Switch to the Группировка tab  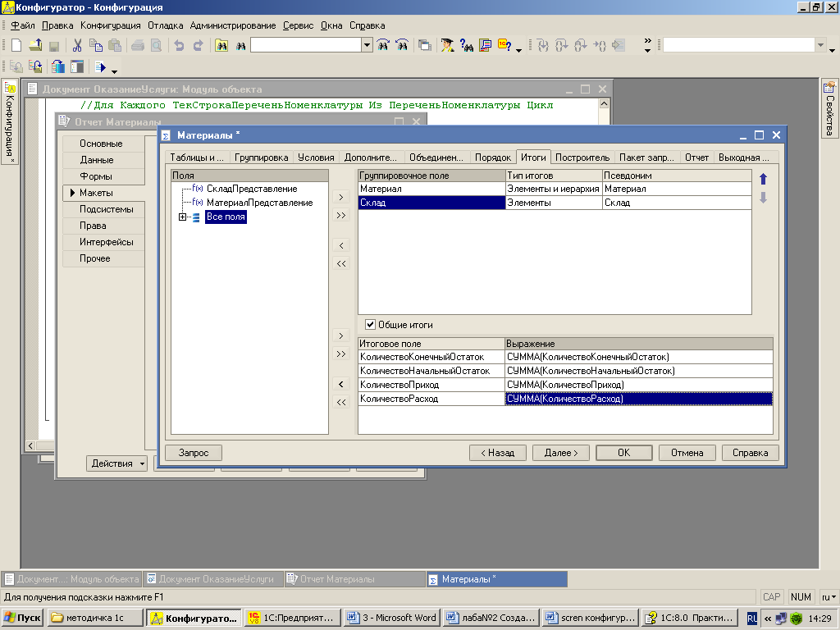[x=261, y=157]
